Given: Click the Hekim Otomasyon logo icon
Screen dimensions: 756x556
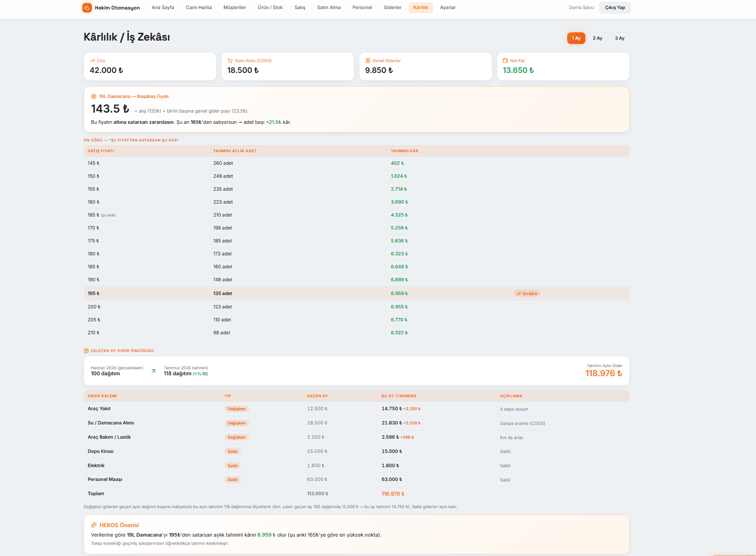Looking at the screenshot, I should click(x=87, y=8).
